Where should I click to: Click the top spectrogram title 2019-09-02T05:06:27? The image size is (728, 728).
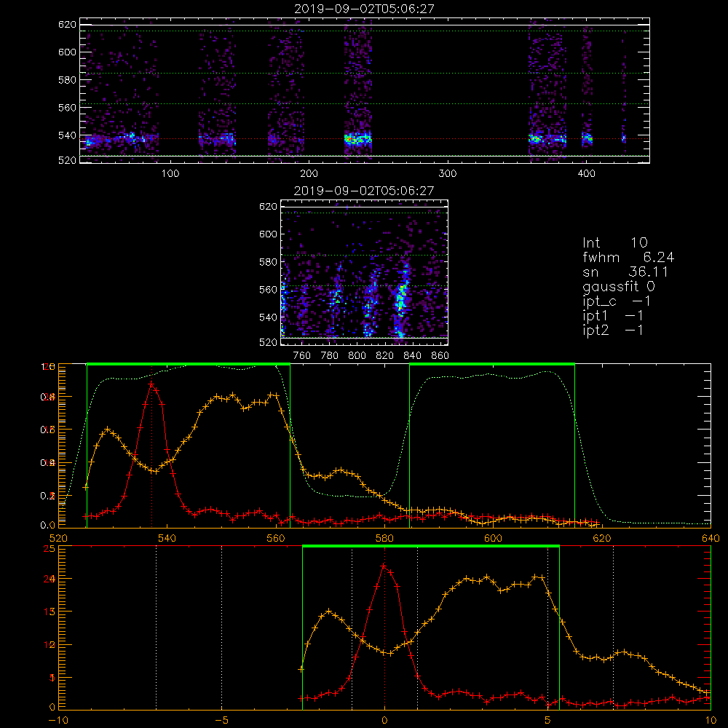pyautogui.click(x=364, y=9)
